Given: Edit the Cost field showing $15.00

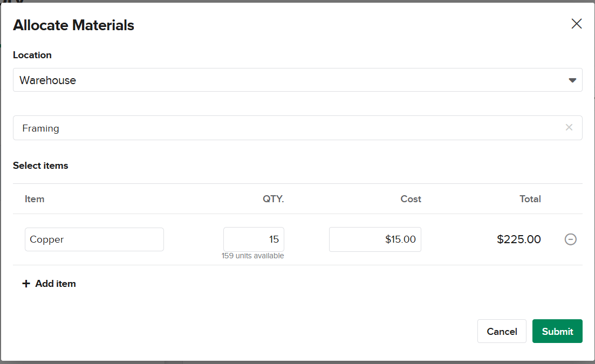Looking at the screenshot, I should click(x=375, y=239).
